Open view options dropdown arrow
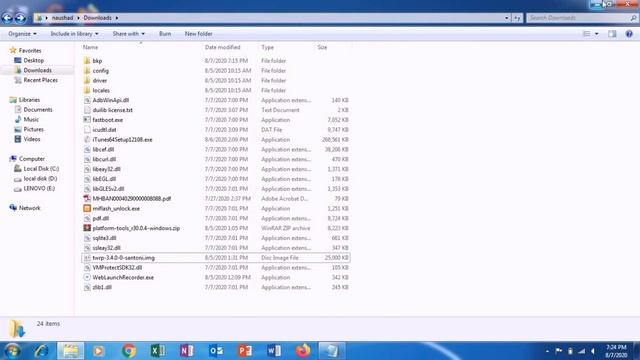This screenshot has width=640, height=360. click(x=597, y=34)
